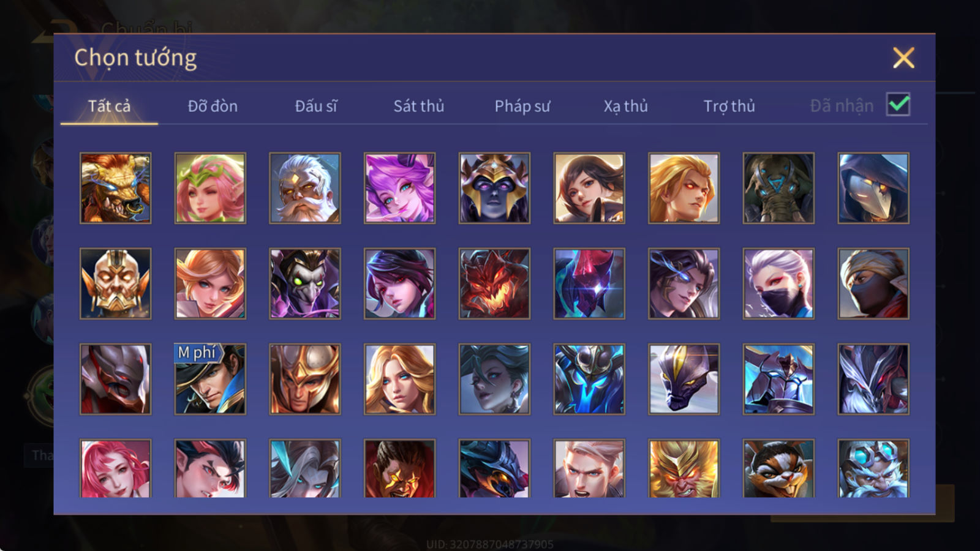Close the Chọn tướng dialog
980x551 pixels.
pos(903,58)
